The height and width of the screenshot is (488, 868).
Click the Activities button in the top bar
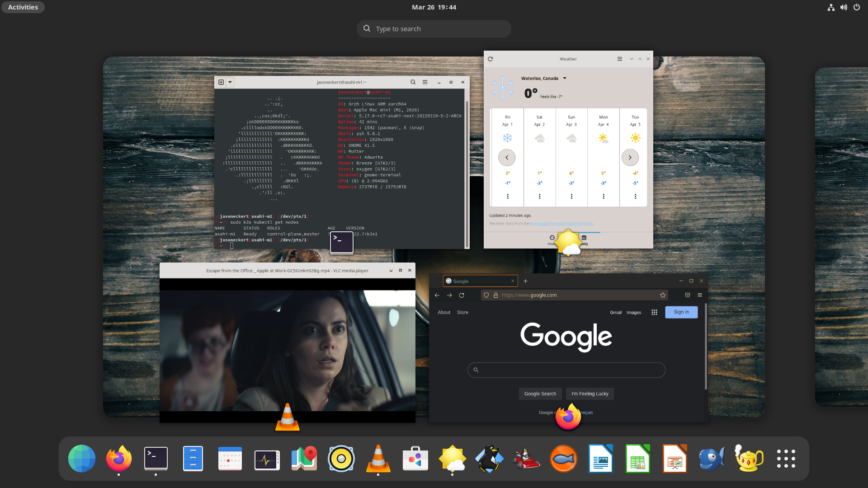pyautogui.click(x=23, y=7)
